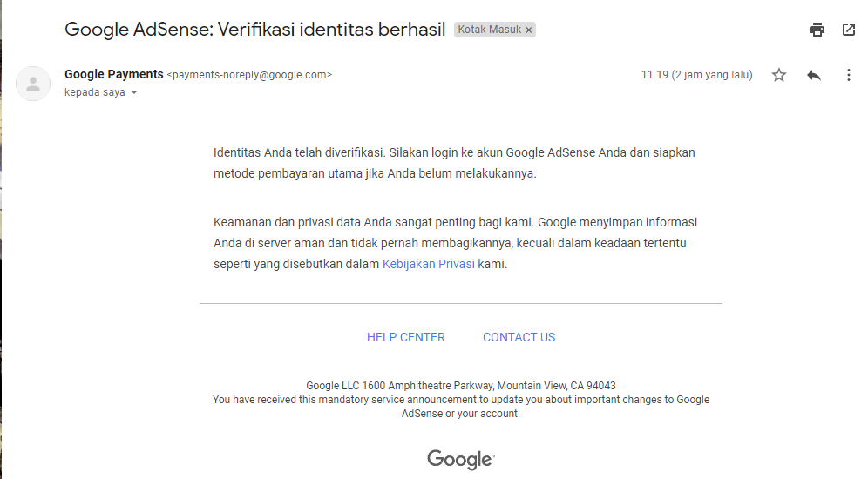Print this email message
The width and height of the screenshot is (868, 479).
(817, 30)
